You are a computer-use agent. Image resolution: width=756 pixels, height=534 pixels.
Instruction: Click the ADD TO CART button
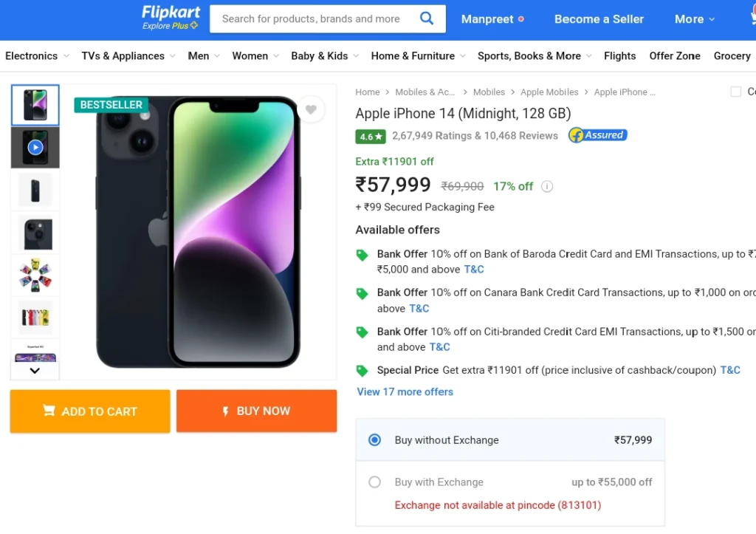(x=90, y=411)
